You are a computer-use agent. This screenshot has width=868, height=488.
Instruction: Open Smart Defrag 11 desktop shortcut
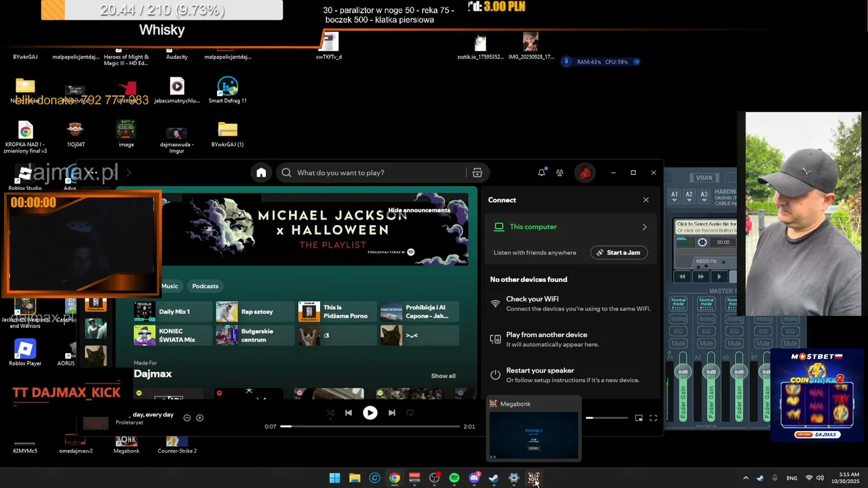(x=227, y=90)
